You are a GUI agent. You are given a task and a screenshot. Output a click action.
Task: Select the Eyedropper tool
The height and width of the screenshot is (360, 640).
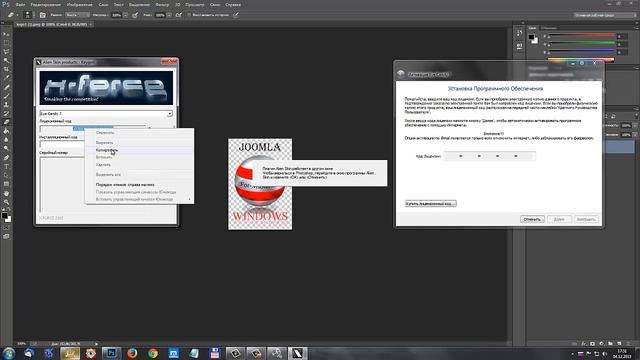click(6, 78)
